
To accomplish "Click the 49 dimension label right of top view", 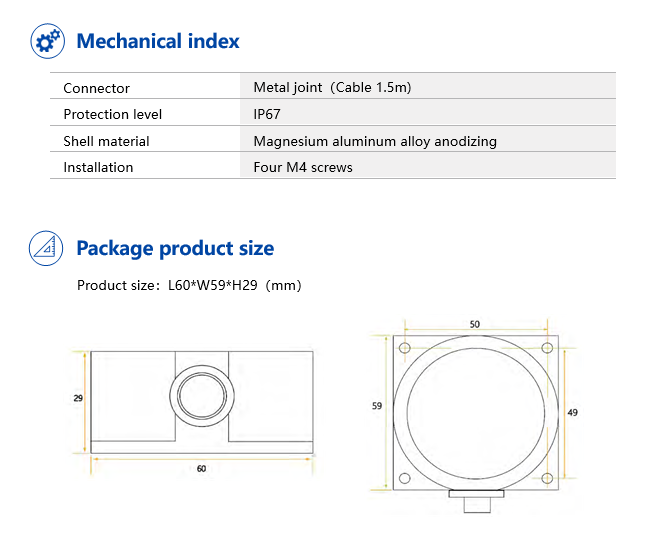I will 573,411.
